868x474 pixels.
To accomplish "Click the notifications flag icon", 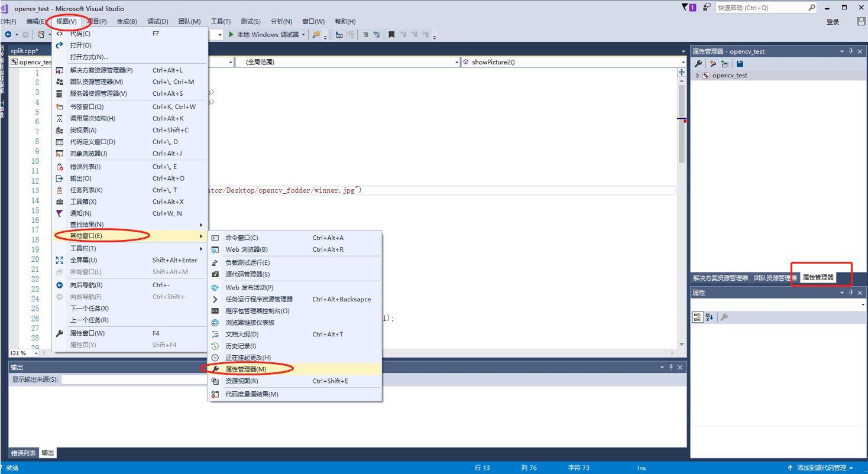I will (x=689, y=7).
